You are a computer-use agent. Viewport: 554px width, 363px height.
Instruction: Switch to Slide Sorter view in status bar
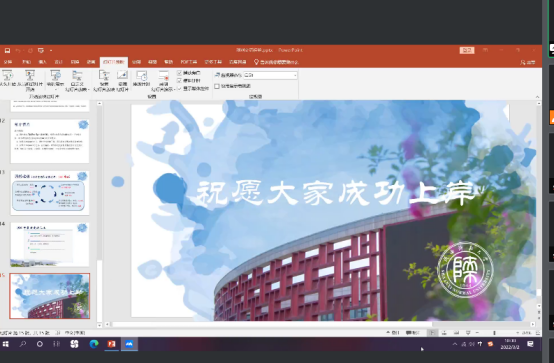444,333
